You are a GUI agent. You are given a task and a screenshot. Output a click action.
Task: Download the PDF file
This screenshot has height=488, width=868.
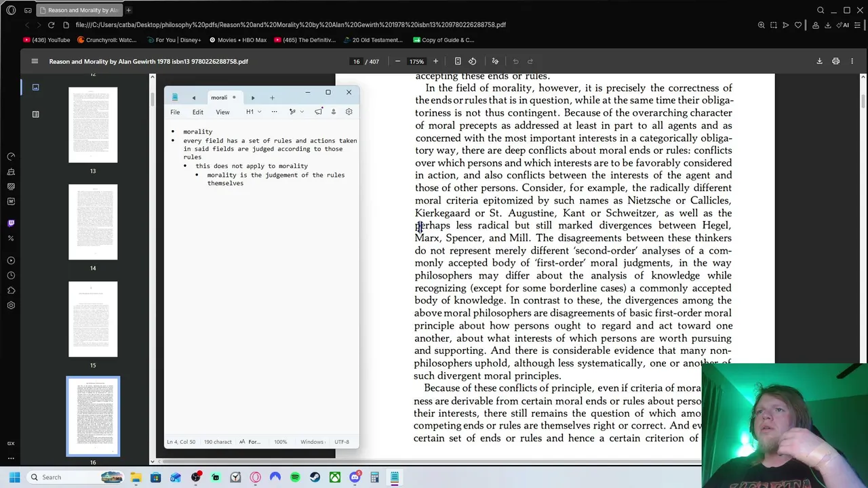819,61
